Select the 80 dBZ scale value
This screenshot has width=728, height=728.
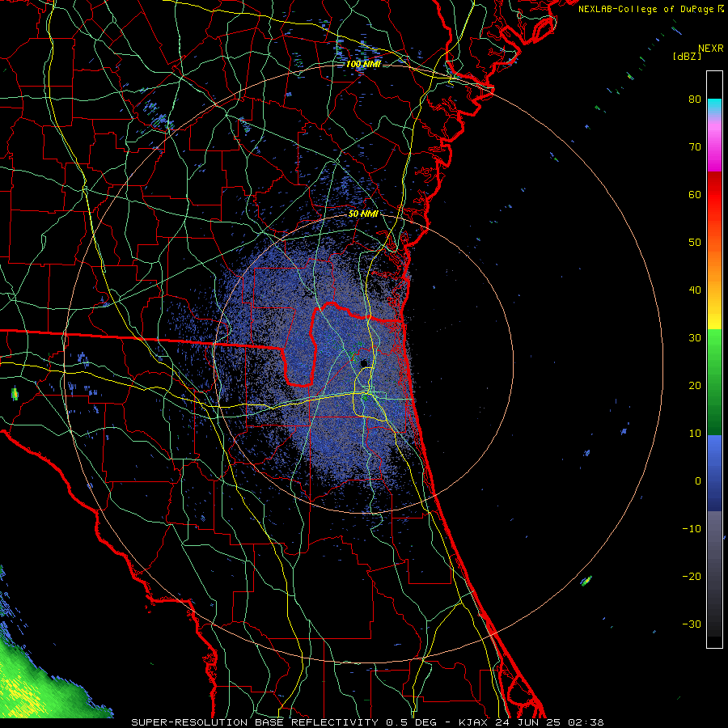click(x=695, y=99)
